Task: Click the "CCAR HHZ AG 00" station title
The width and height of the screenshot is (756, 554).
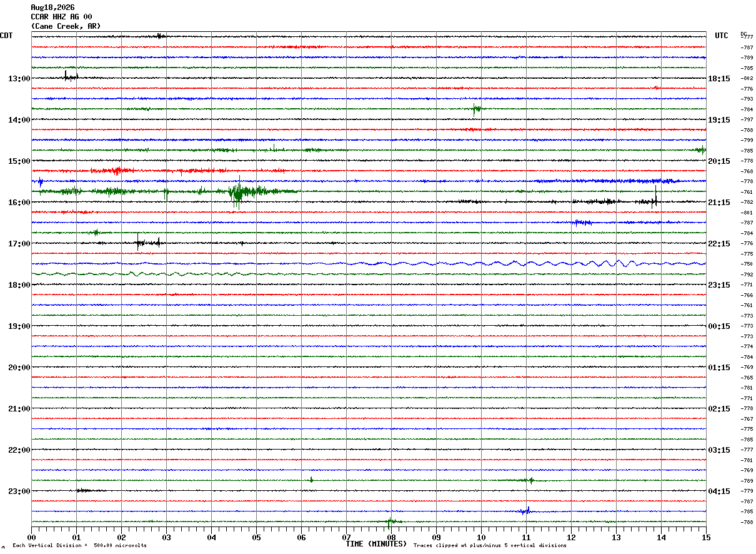Action: tap(61, 17)
